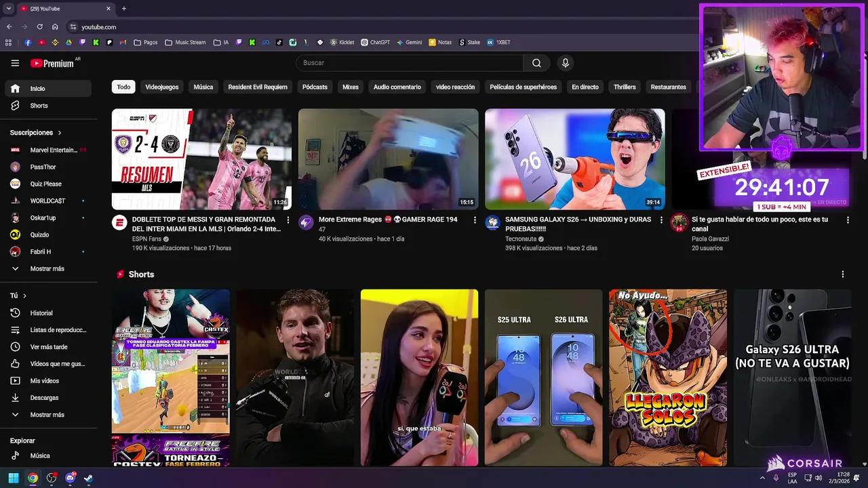View site information icon in address bar

tap(73, 27)
